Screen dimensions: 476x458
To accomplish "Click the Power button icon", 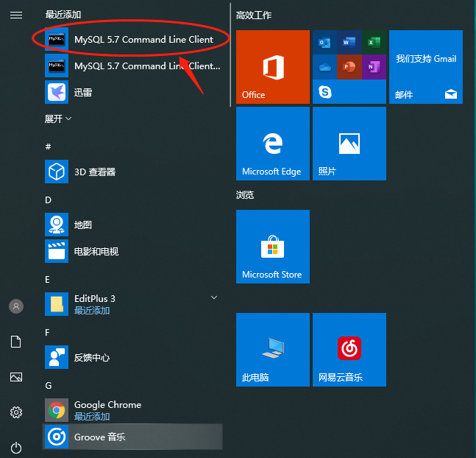I will pos(16,448).
